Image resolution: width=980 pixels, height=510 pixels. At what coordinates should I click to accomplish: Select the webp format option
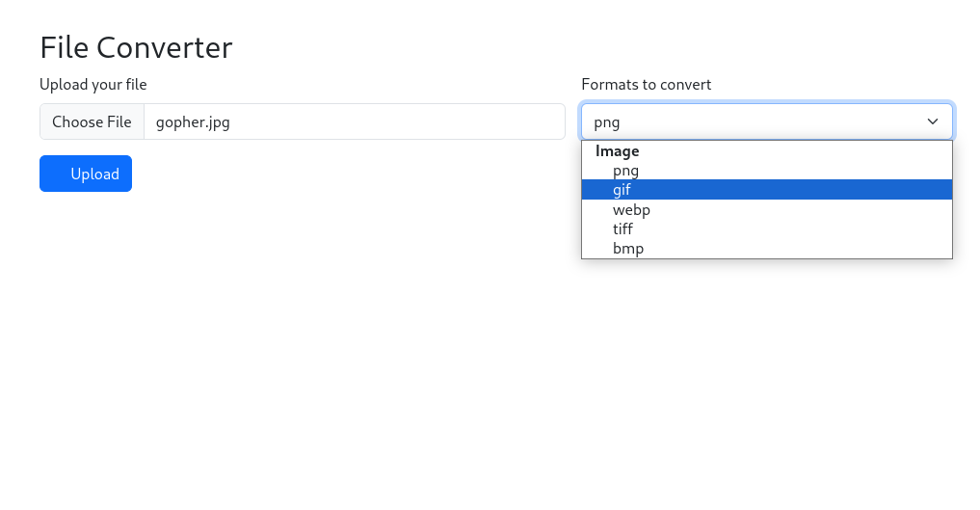tap(631, 209)
